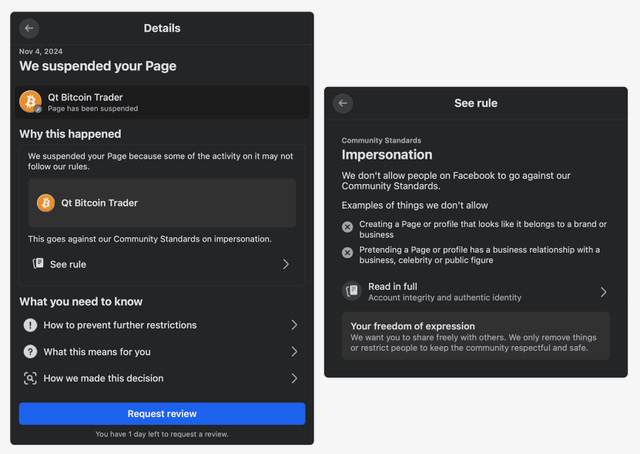
Task: Open How we made this decision
Action: click(162, 378)
